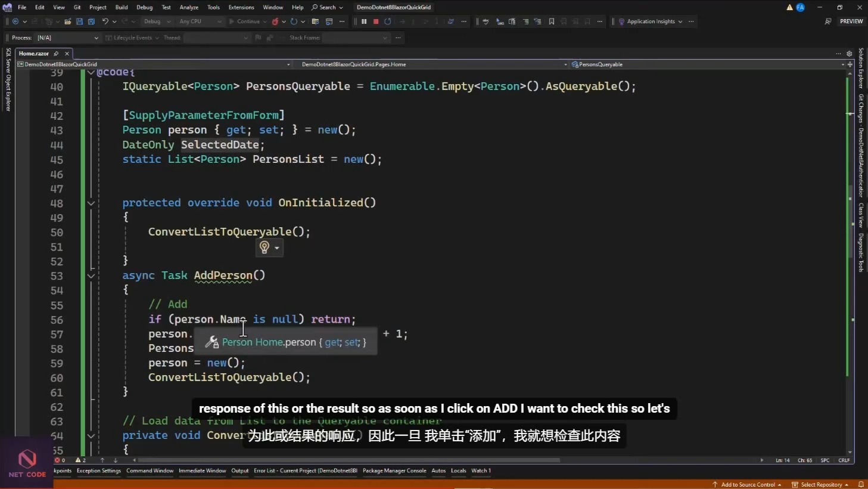Click the Comment Out Selected Lines icon
This screenshot has height=489, width=868.
pos(526,21)
